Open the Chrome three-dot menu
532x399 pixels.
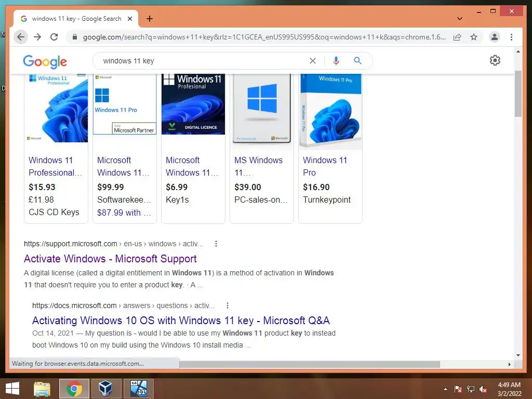(x=511, y=37)
